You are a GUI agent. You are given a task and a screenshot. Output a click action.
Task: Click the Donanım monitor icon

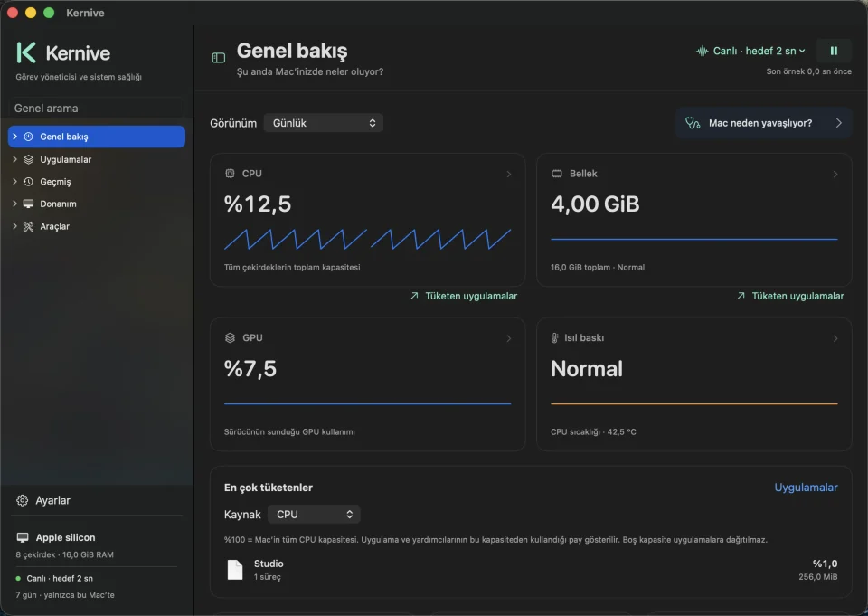tap(28, 204)
